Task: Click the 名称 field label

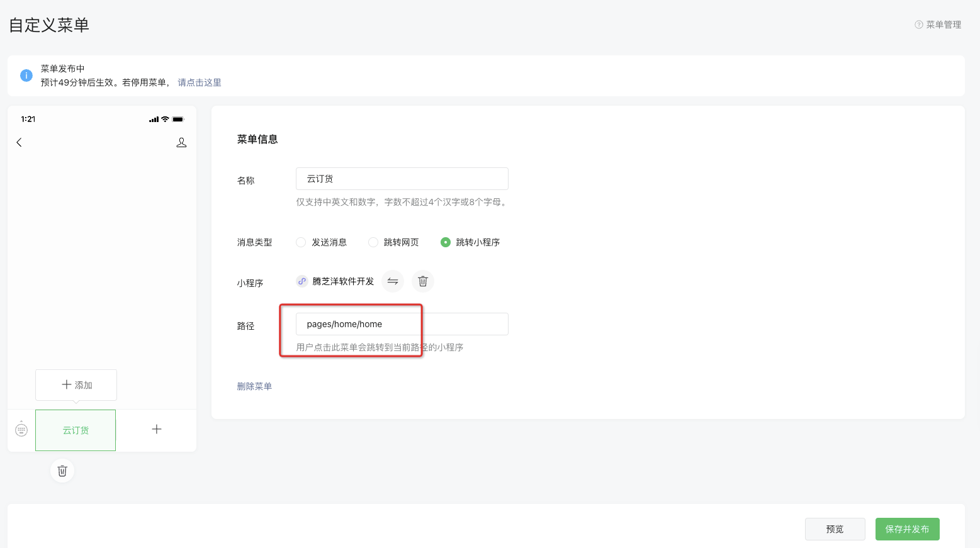Action: (x=245, y=181)
